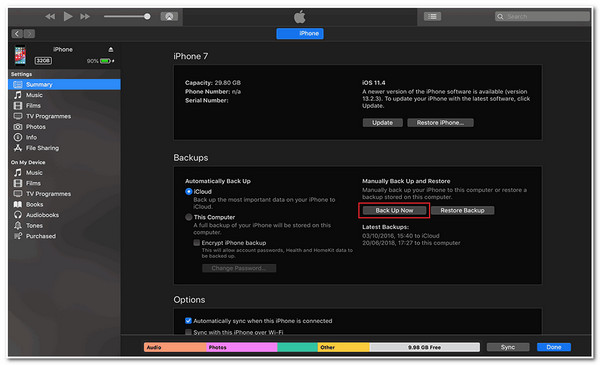Click the 9.98 GB Free segment
The height and width of the screenshot is (365, 600).
(425, 347)
